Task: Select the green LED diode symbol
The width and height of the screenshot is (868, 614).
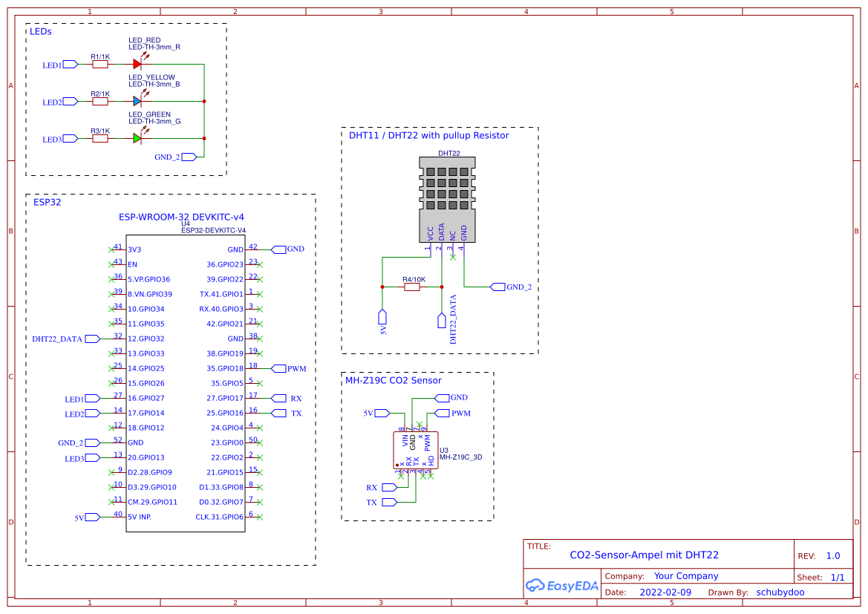Action: (137, 138)
